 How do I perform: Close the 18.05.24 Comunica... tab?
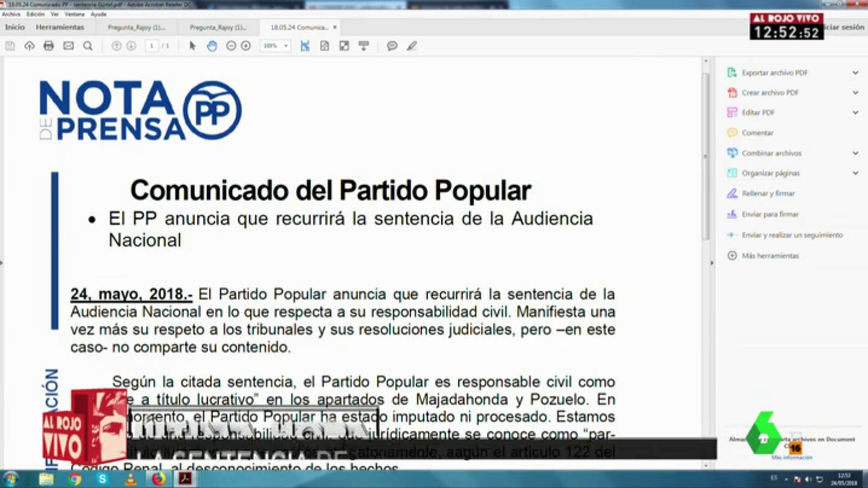click(x=335, y=27)
